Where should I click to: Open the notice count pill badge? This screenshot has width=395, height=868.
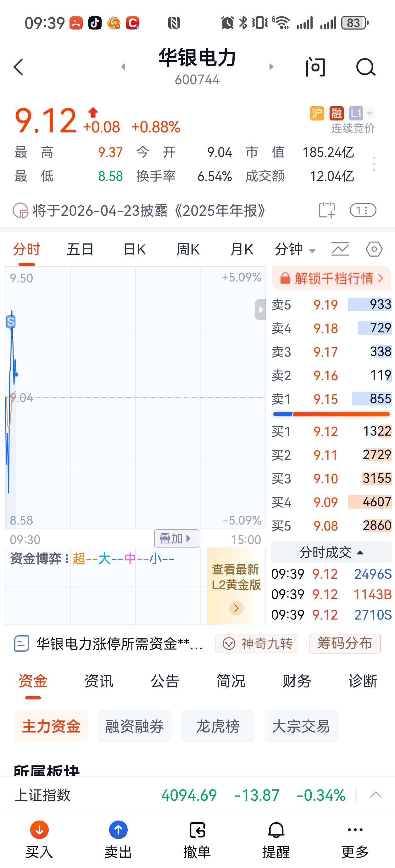tap(363, 210)
